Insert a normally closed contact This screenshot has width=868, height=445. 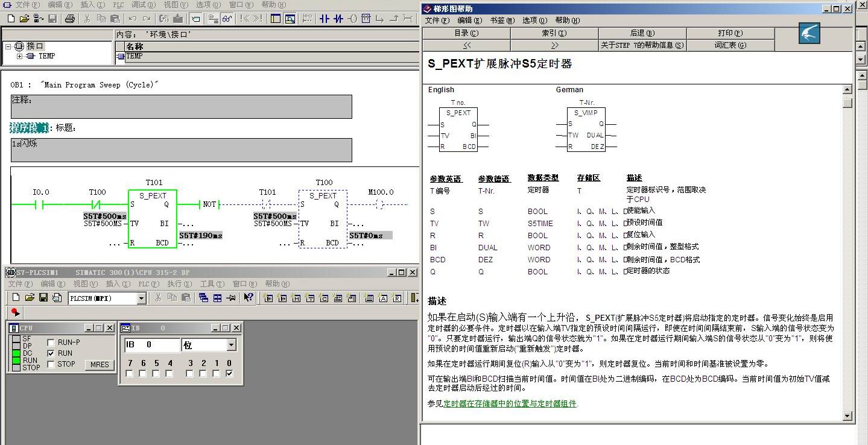(x=338, y=19)
